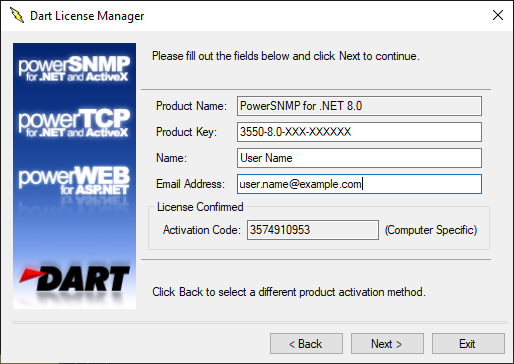This screenshot has width=514, height=364.
Task: Click the powerTCP logo in the banner
Action: 74,123
